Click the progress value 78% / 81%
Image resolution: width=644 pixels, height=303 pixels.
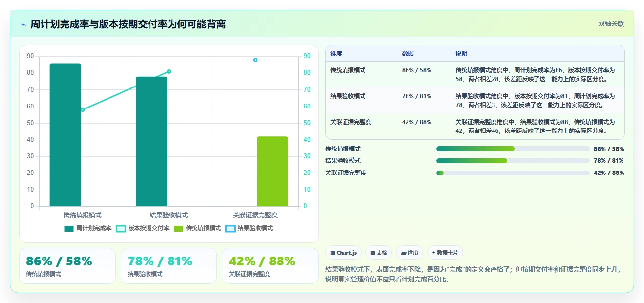[x=609, y=161]
